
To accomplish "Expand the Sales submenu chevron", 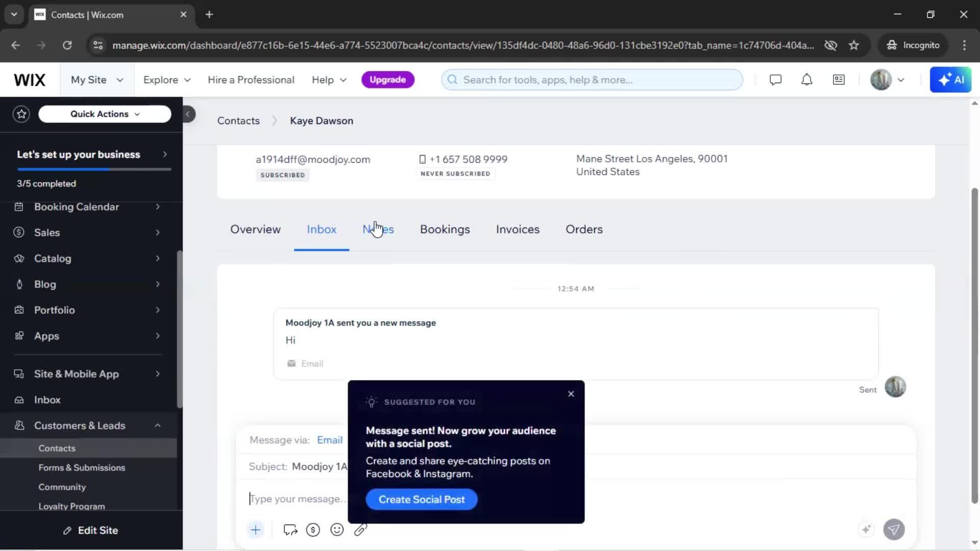I will 158,232.
